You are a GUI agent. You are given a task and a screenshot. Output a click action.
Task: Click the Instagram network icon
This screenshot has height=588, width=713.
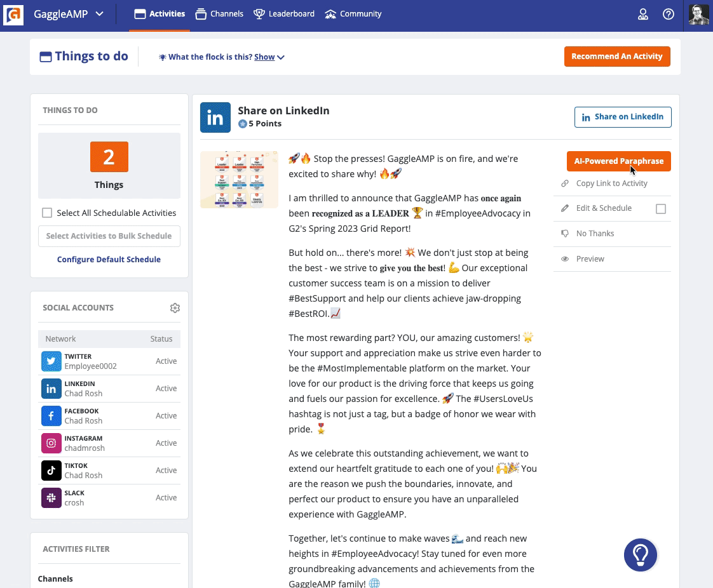(x=51, y=443)
